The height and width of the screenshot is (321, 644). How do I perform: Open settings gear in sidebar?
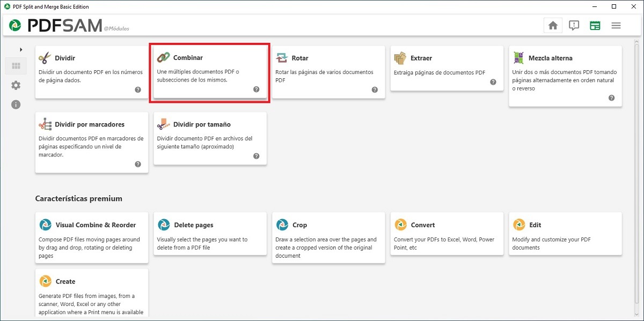[x=16, y=85]
